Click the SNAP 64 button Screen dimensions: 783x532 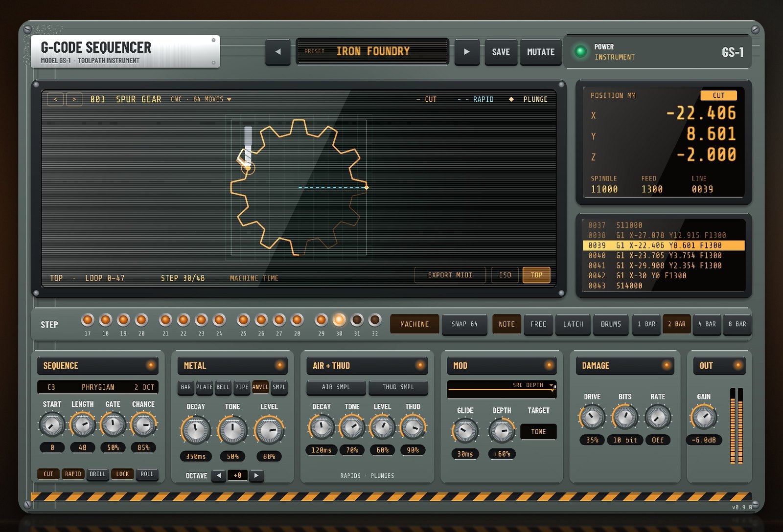pyautogui.click(x=464, y=324)
